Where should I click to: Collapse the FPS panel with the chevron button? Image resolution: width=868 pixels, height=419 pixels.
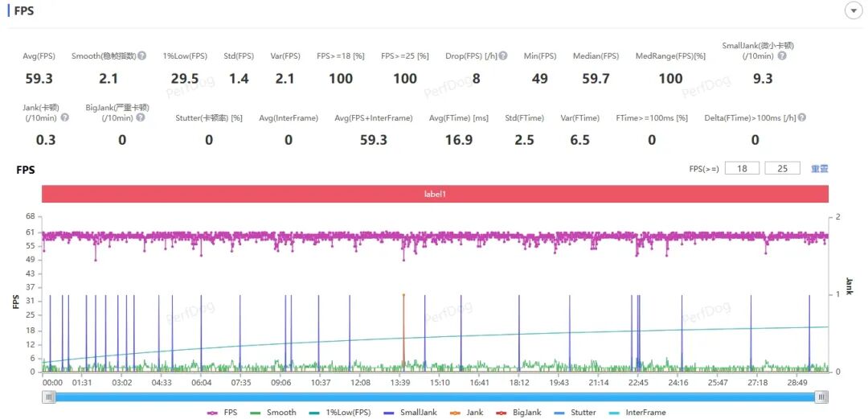pos(853,11)
